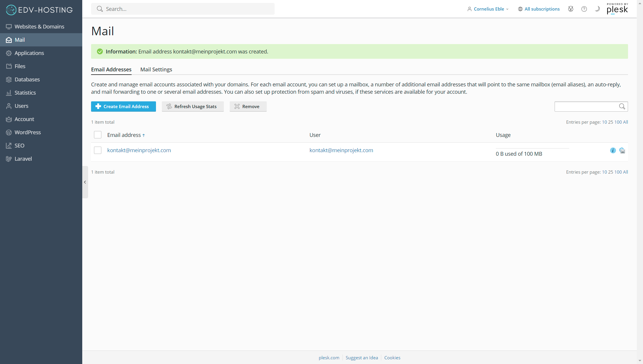The width and height of the screenshot is (643, 364).
Task: Click the Create Email Address button
Action: (123, 106)
